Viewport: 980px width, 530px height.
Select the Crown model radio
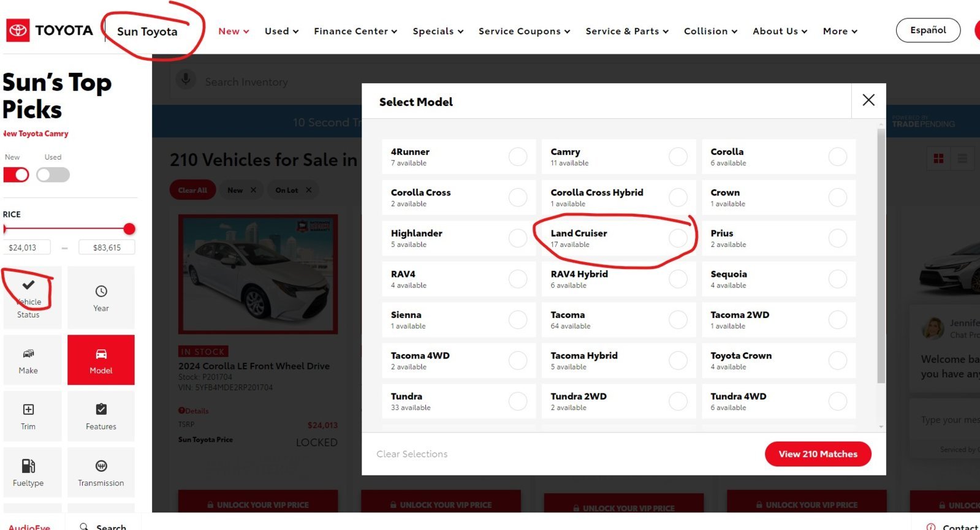pyautogui.click(x=838, y=197)
